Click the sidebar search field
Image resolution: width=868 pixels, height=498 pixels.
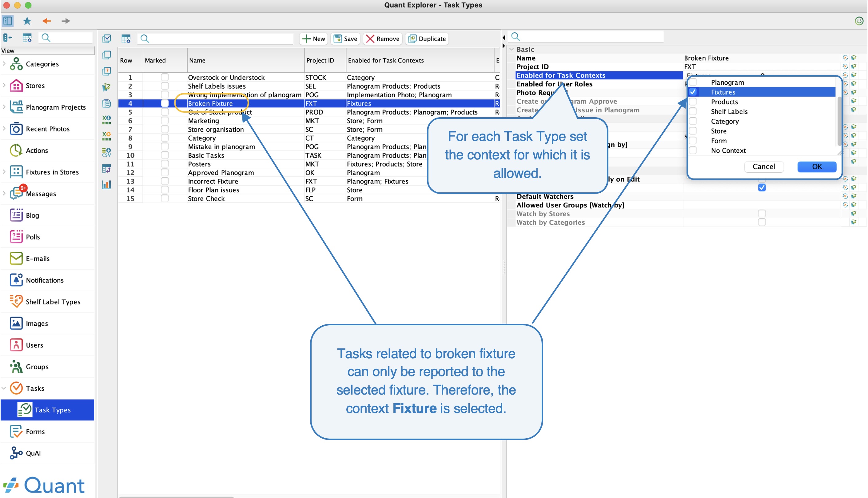tap(66, 38)
